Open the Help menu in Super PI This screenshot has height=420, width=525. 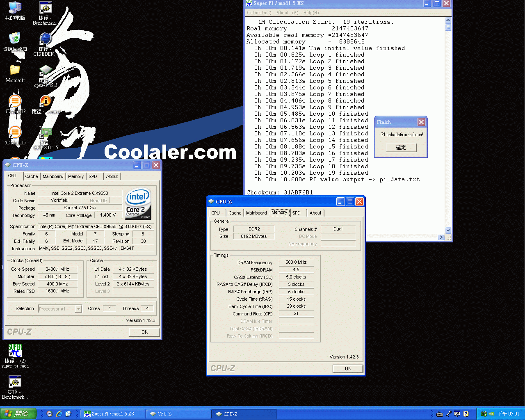[311, 13]
